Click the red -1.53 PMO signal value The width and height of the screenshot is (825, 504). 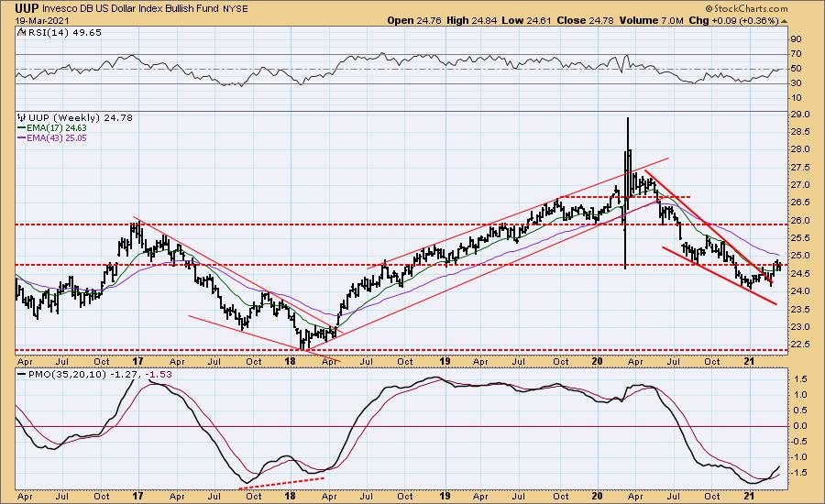pyautogui.click(x=159, y=375)
